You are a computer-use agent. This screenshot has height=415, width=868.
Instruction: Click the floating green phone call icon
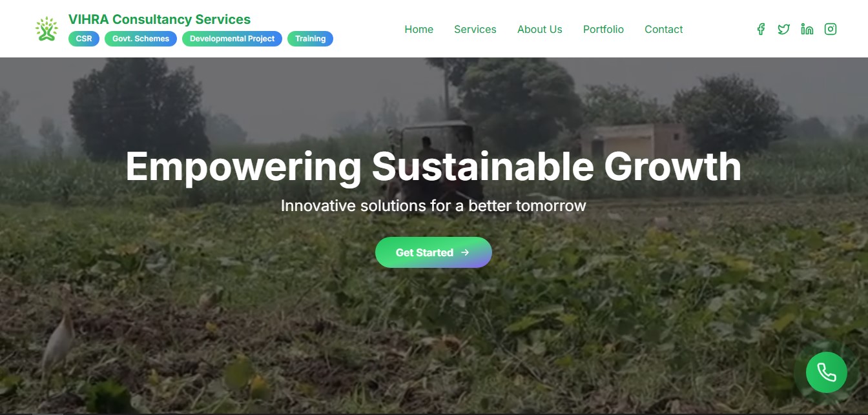point(827,372)
